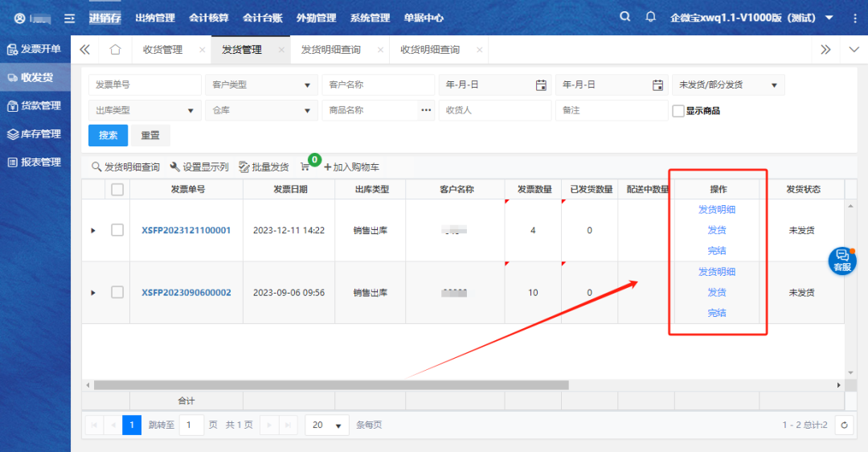
Task: Click the blue 搜索 button
Action: (108, 135)
